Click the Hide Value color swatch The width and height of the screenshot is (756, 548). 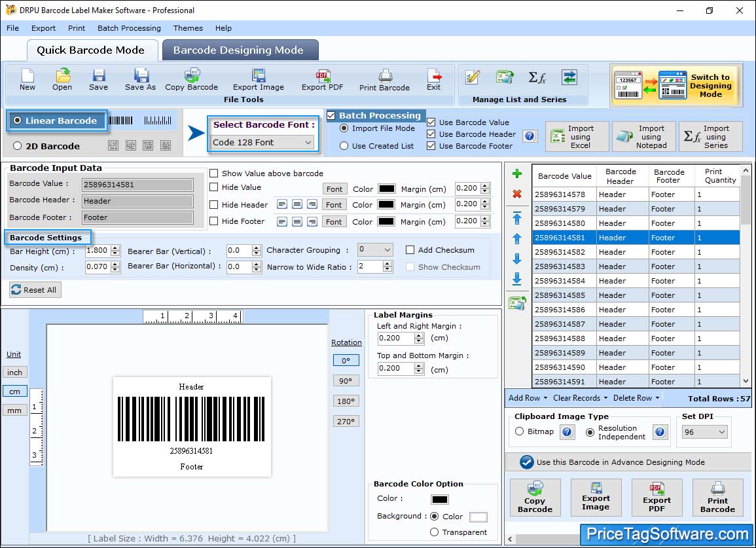(x=387, y=189)
